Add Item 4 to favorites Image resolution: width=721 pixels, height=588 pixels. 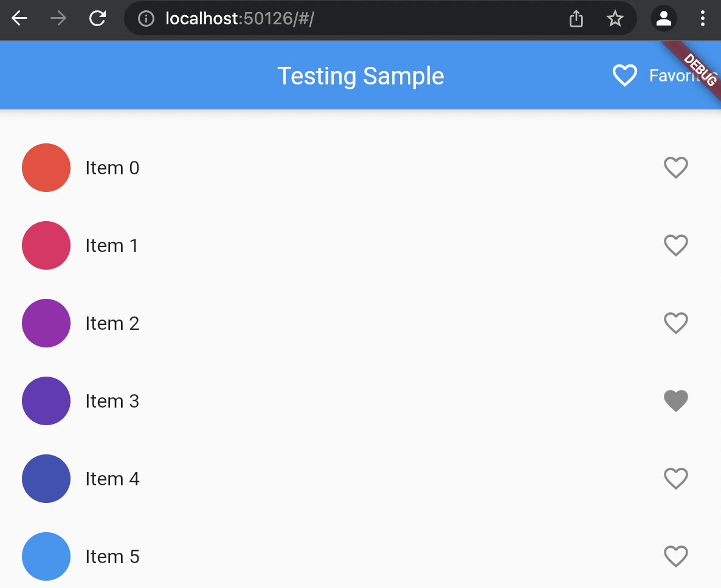tap(675, 479)
